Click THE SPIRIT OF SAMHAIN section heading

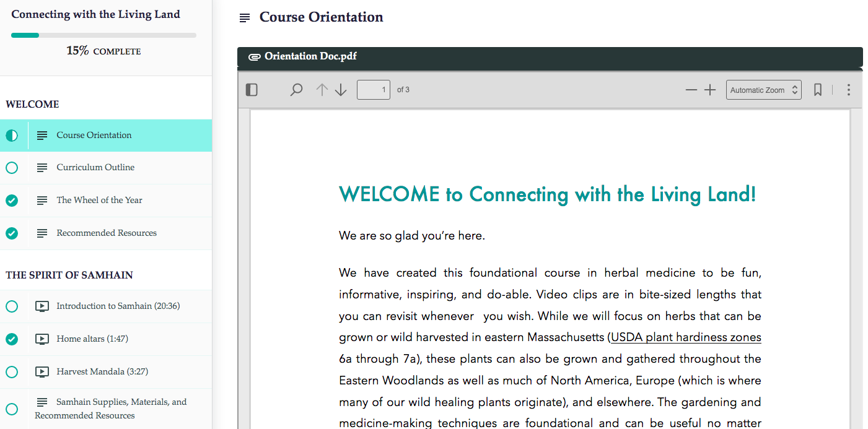(x=69, y=275)
